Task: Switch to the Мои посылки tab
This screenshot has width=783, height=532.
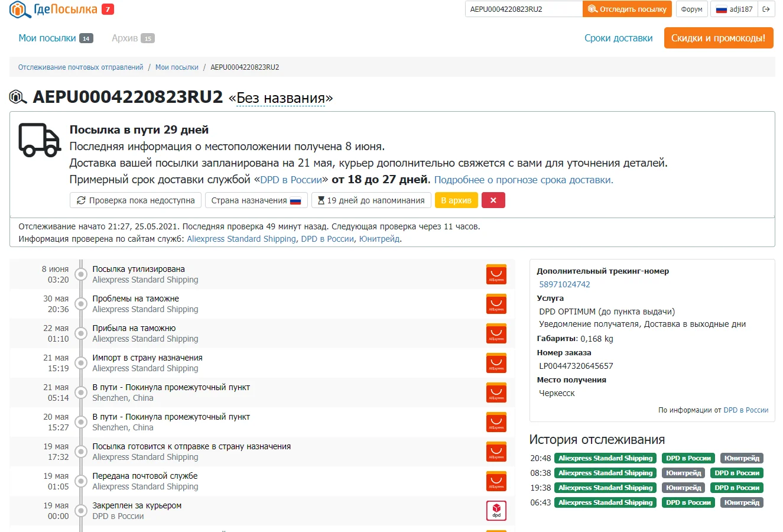Action: point(56,38)
